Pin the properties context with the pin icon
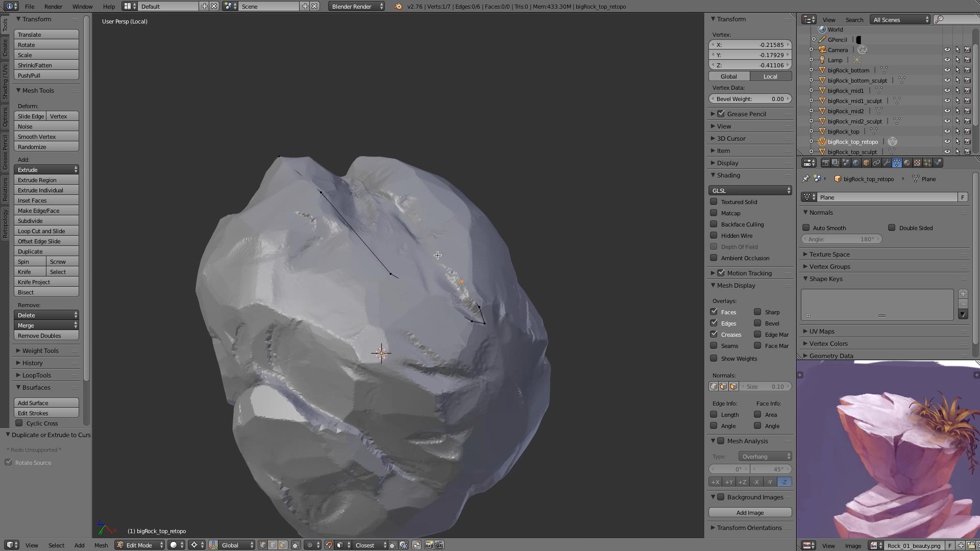 [x=805, y=179]
